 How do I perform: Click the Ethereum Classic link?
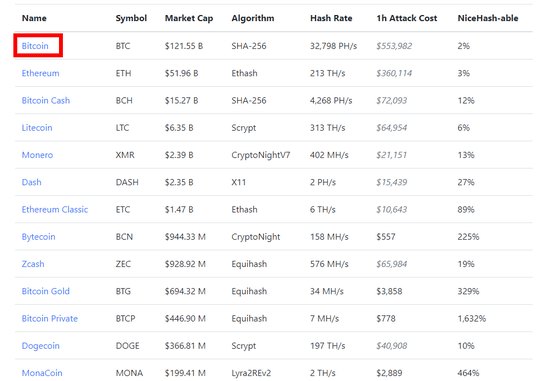click(55, 209)
